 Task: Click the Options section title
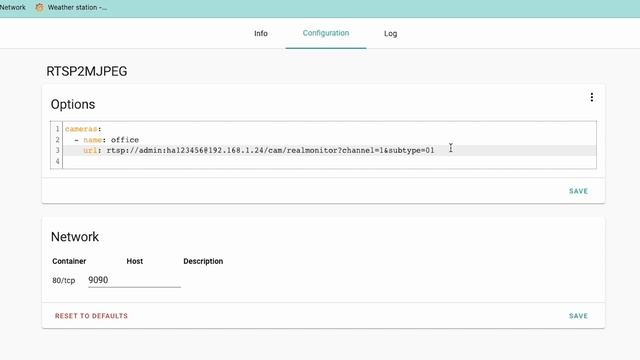[73, 104]
